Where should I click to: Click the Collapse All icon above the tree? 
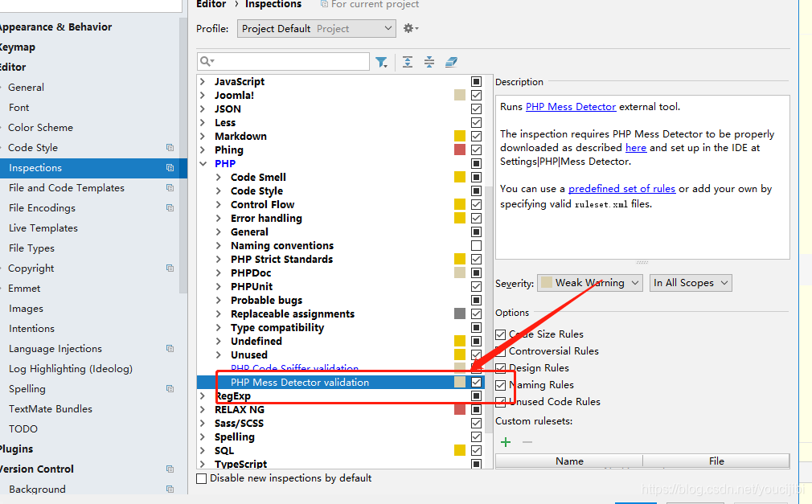coord(429,61)
